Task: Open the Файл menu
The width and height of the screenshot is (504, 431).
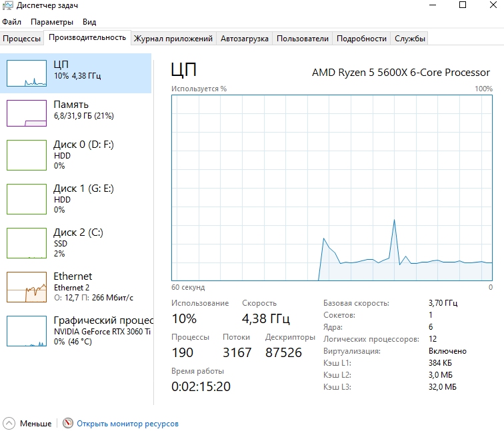Action: (x=12, y=22)
